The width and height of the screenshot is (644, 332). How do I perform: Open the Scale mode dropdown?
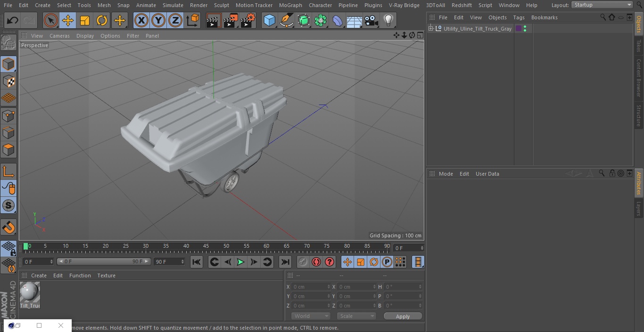(356, 316)
